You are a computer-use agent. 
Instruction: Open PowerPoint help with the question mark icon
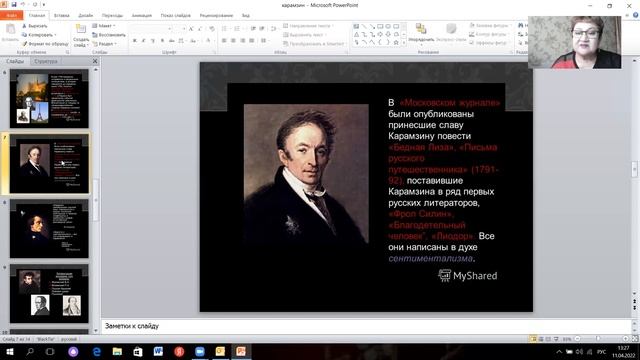click(x=636, y=15)
